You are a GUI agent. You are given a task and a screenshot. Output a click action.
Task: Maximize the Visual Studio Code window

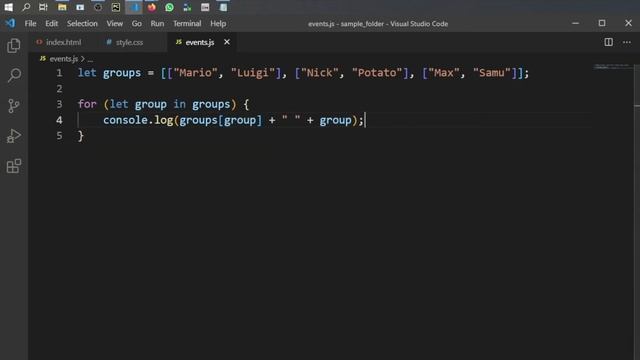(602, 23)
